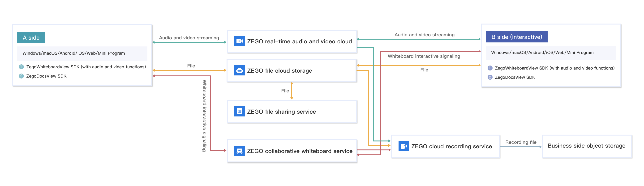
Task: Click ZegoWhiteboardView SDK line in B side box
Action: pyautogui.click(x=554, y=68)
